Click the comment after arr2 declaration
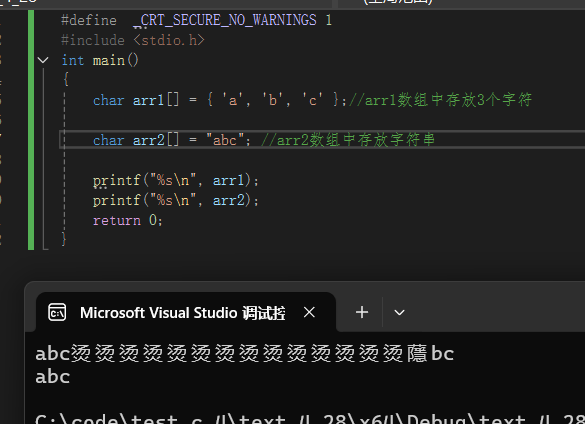 (x=348, y=140)
